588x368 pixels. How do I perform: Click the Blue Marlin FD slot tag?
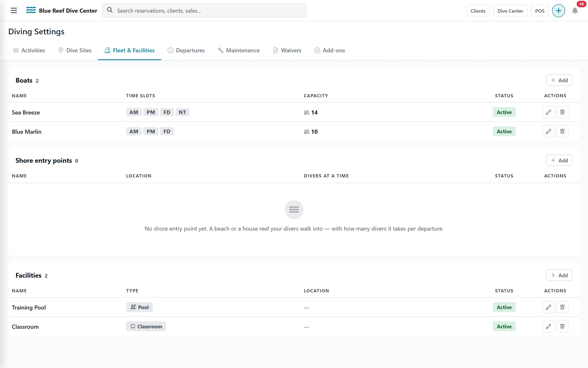pos(167,131)
